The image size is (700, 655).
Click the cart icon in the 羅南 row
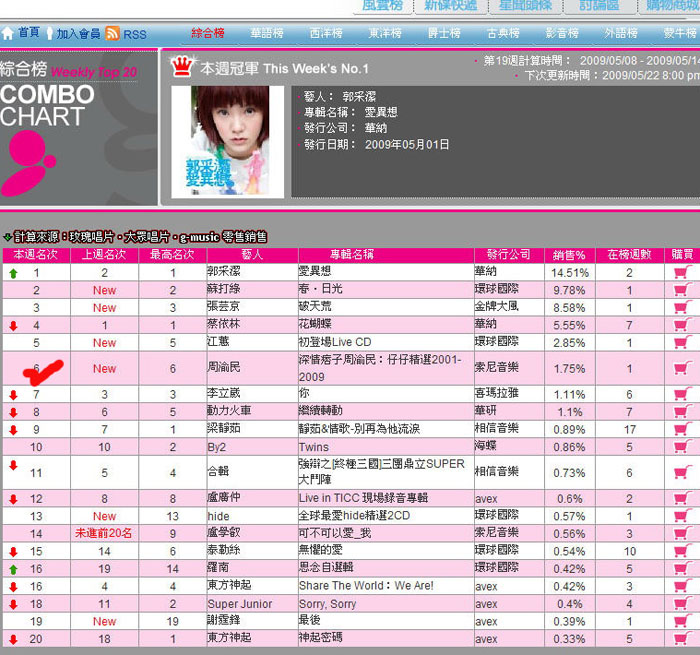pyautogui.click(x=682, y=568)
